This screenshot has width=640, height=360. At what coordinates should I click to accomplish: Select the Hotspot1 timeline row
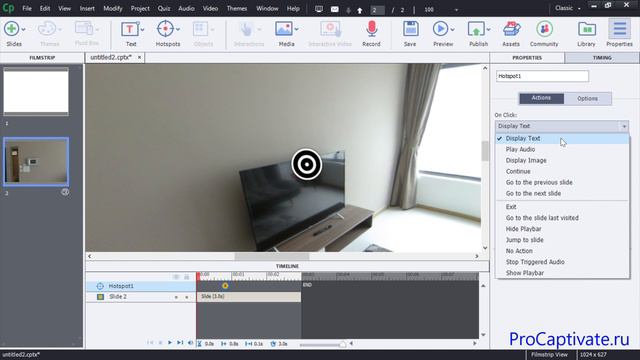point(140,286)
